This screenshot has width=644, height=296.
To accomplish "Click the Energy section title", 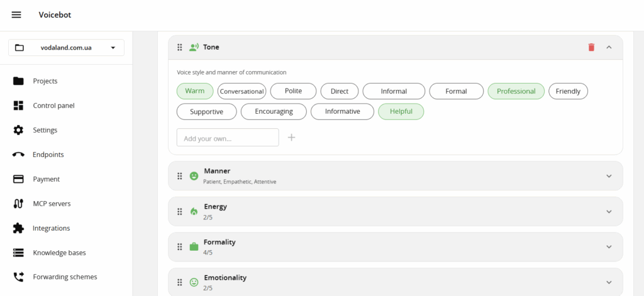I will 215,207.
